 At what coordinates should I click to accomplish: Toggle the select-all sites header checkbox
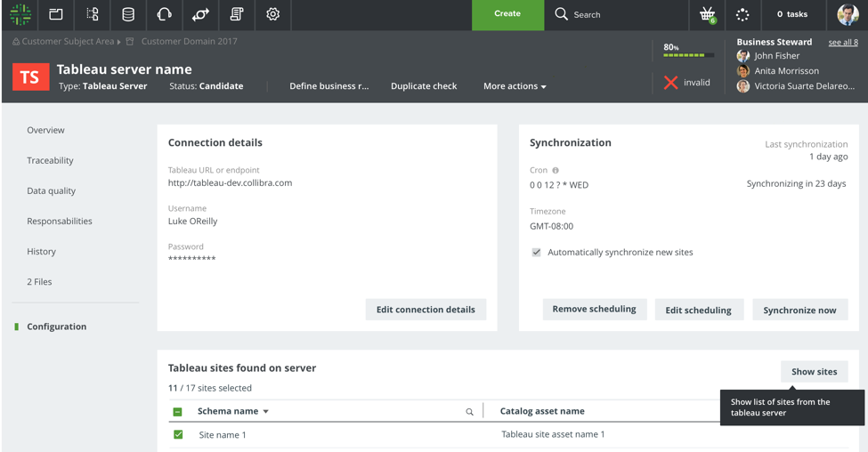coord(177,412)
